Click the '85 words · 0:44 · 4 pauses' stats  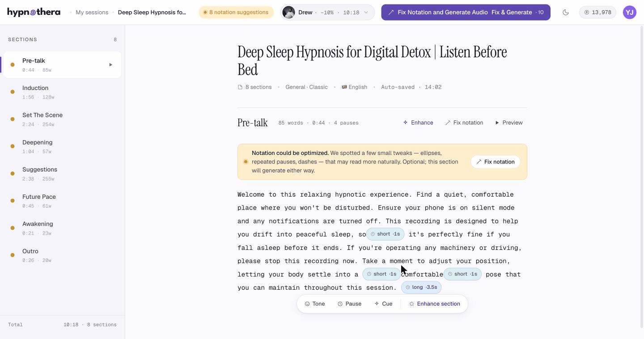318,123
